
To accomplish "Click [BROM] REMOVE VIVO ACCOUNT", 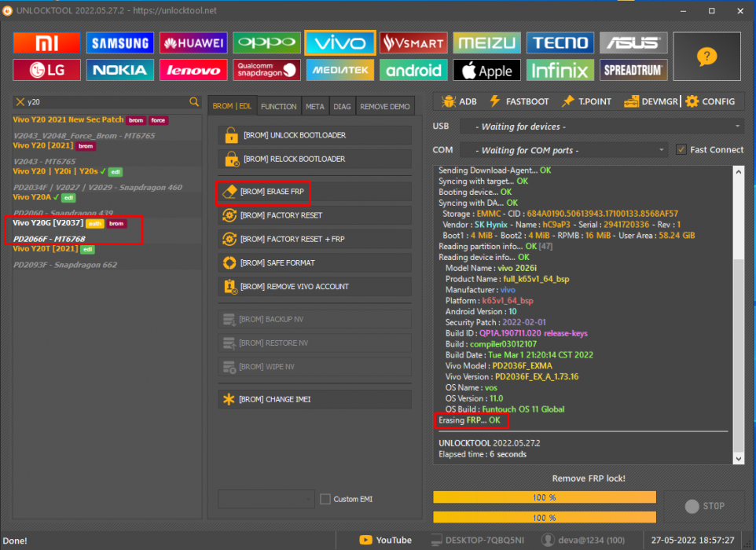I will [315, 286].
